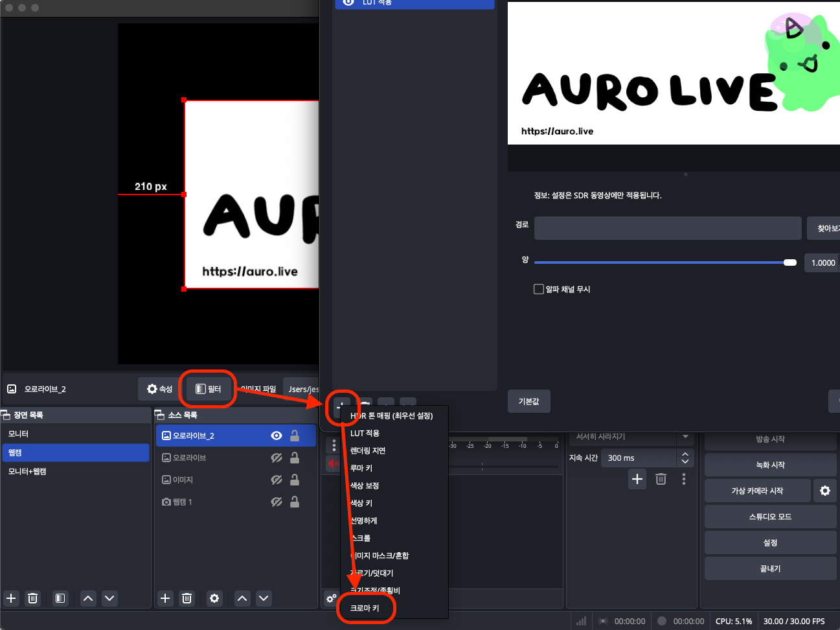Choose 색상 키 from the filter menu
The width and height of the screenshot is (840, 630).
[396, 503]
